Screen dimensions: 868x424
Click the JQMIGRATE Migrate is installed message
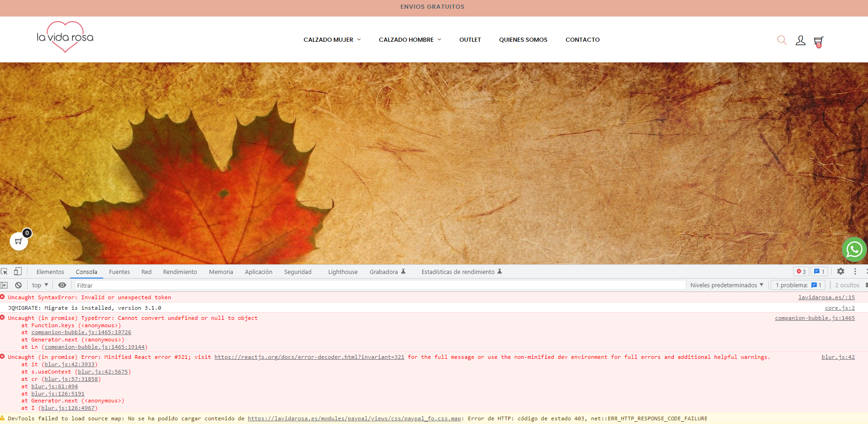click(85, 308)
